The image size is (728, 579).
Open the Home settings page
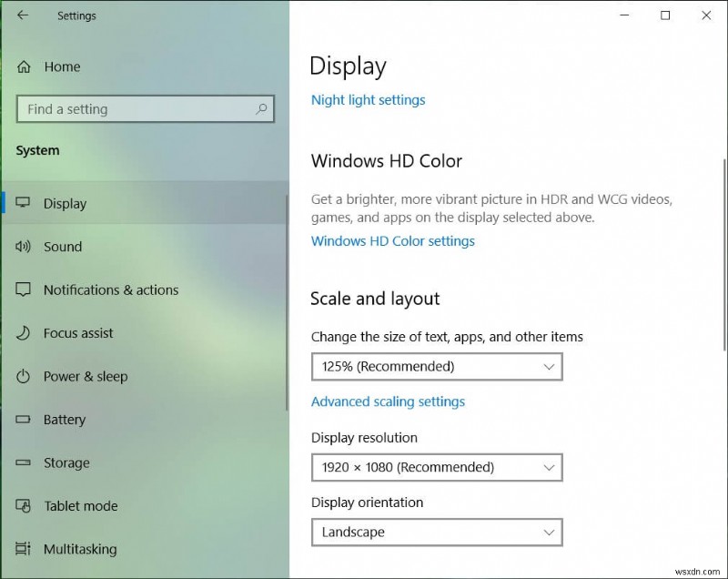[x=62, y=66]
